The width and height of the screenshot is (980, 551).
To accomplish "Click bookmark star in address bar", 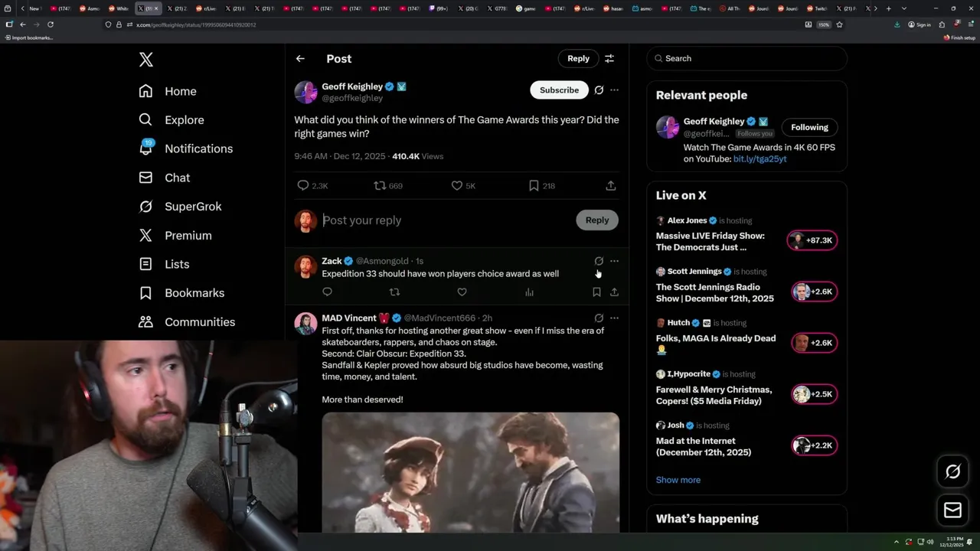I will click(x=839, y=24).
